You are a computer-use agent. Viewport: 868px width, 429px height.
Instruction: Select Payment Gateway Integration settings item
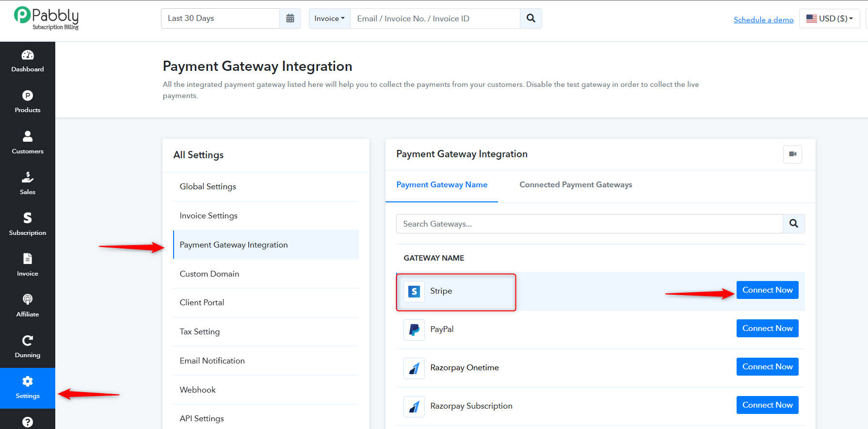point(266,245)
